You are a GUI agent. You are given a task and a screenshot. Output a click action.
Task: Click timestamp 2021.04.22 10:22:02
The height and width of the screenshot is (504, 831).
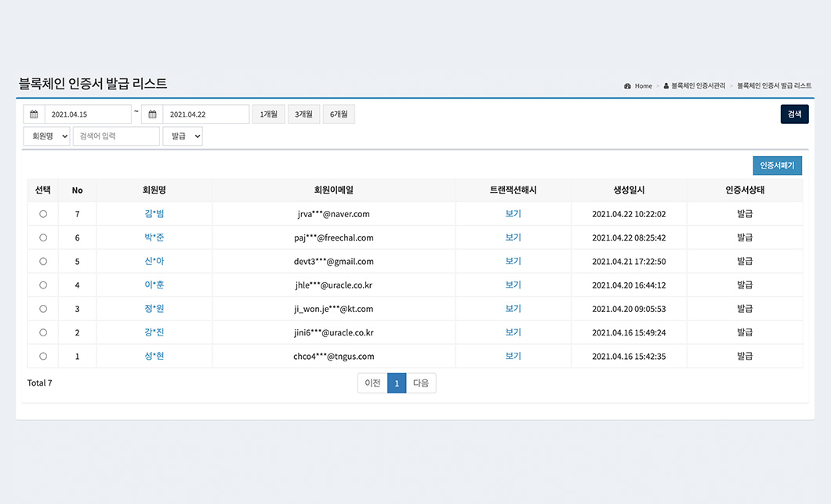point(629,214)
